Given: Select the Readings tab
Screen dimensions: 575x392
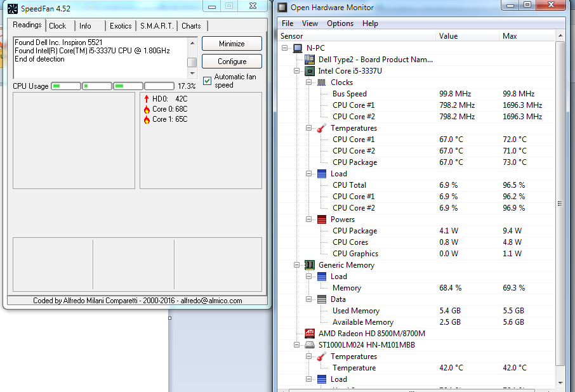Looking at the screenshot, I should coord(27,25).
